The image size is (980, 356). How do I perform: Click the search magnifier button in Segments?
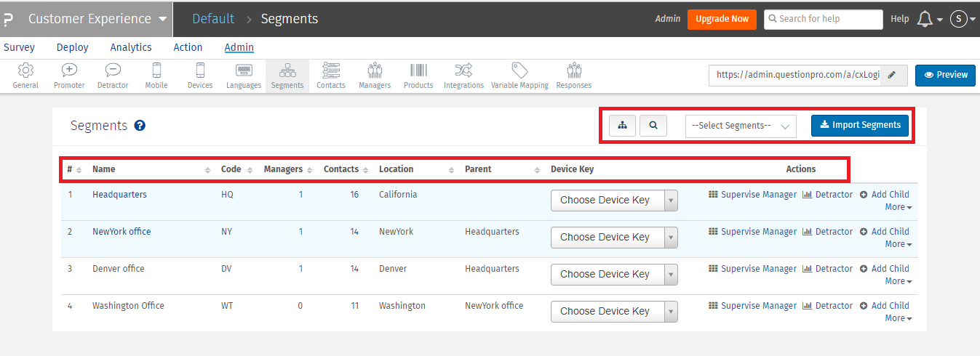pyautogui.click(x=653, y=125)
